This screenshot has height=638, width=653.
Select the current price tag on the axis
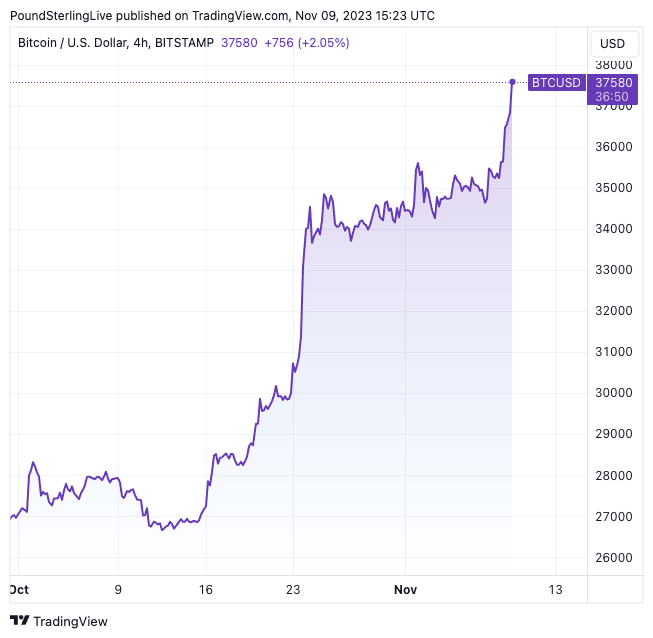[x=611, y=82]
